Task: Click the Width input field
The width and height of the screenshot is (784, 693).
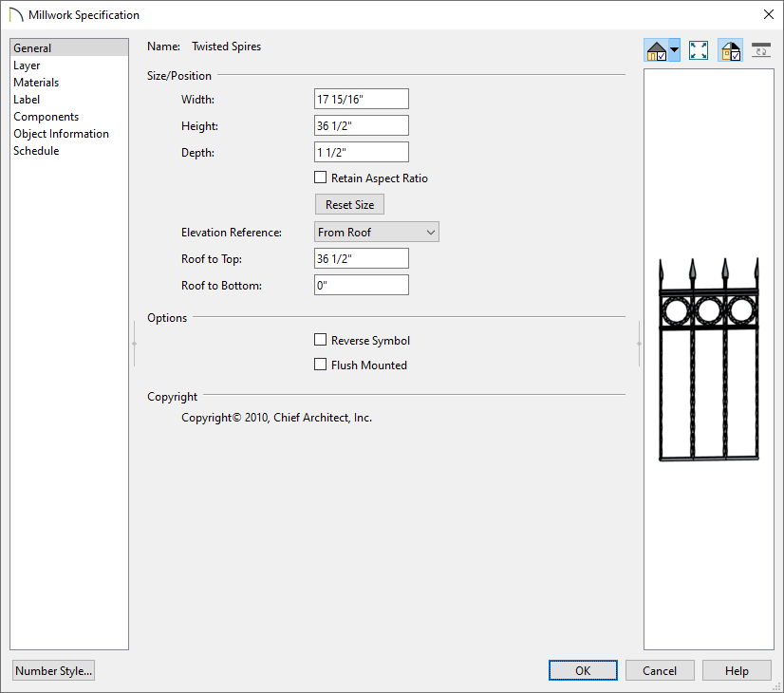Action: 361,99
